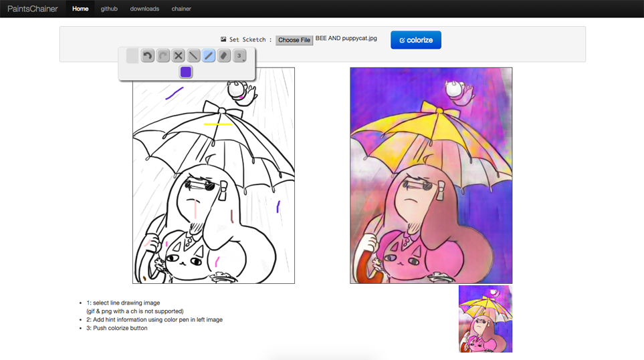Screen dimensions: 644x360
Task: Click the image icon beside Set Scketch
Action: tap(223, 39)
